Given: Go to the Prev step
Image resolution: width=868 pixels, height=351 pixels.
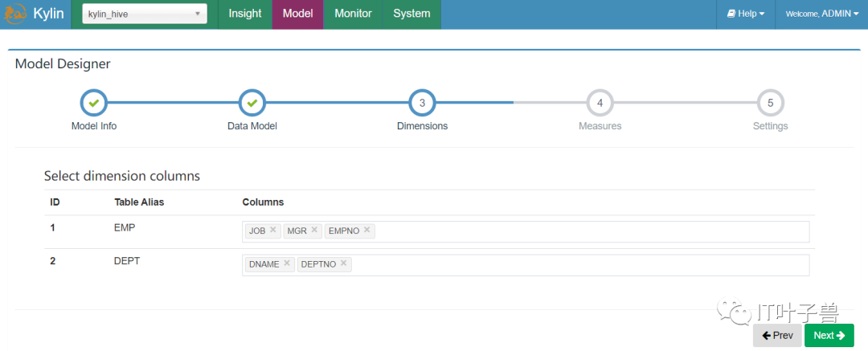Looking at the screenshot, I should (x=777, y=336).
